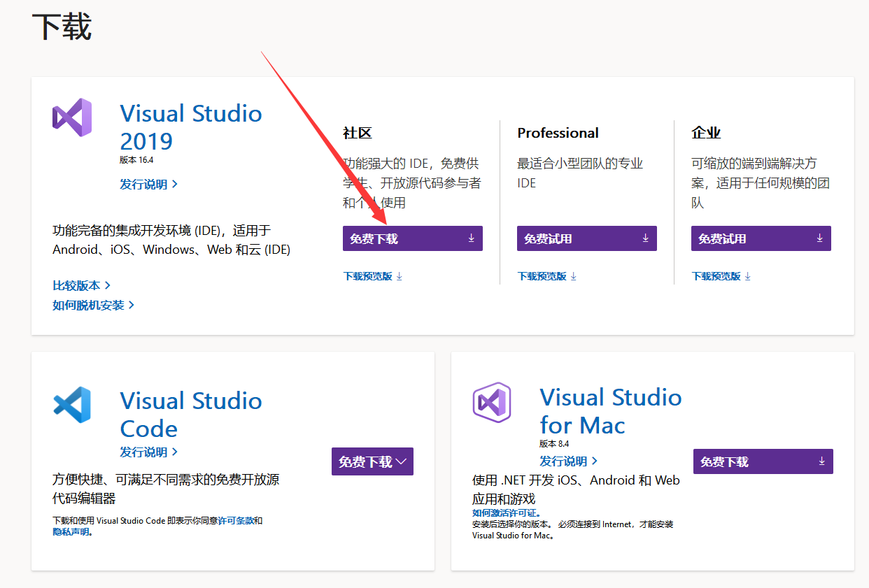The height and width of the screenshot is (588, 869).
Task: Open 下载预览版 link under 企业
Action: [721, 276]
